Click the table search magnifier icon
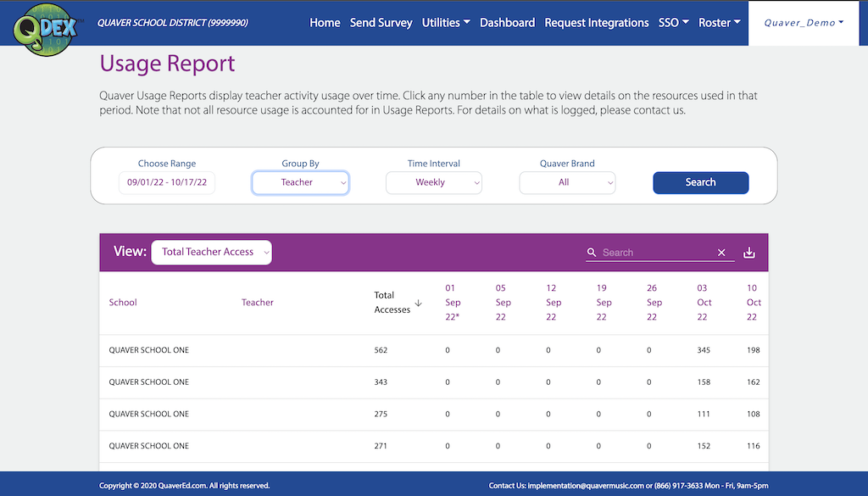The width and height of the screenshot is (868, 496). pos(592,253)
